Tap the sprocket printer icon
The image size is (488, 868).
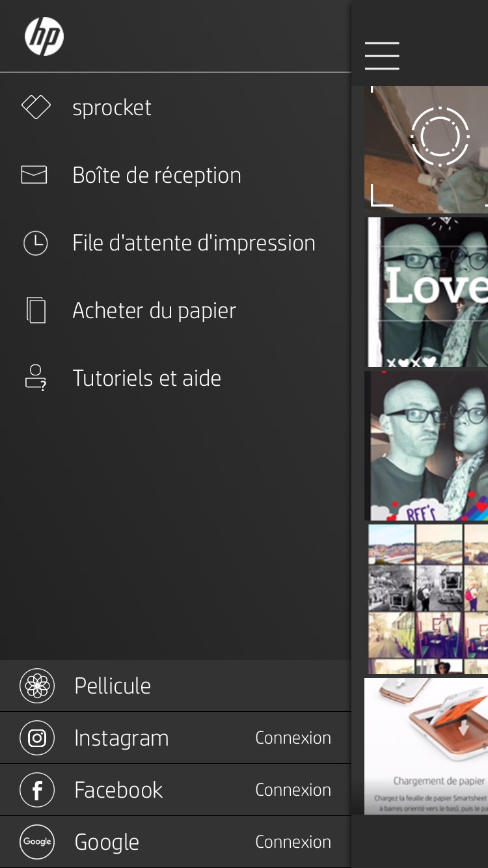pyautogui.click(x=36, y=107)
